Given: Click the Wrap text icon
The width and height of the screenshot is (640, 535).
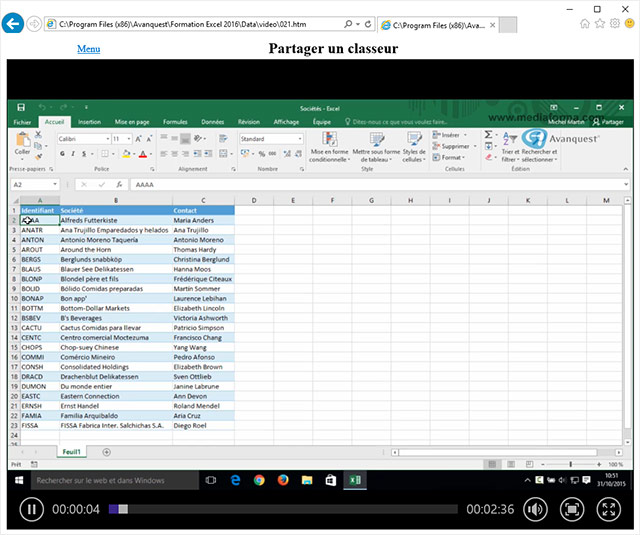Looking at the screenshot, I should pyautogui.click(x=223, y=139).
